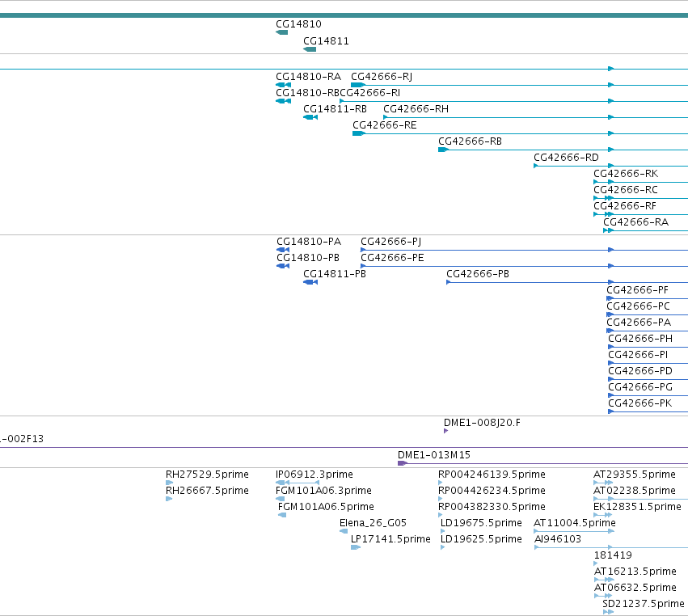Select EST RP004246139.5prime
Viewport: 688px width, 616px height.
(492, 475)
